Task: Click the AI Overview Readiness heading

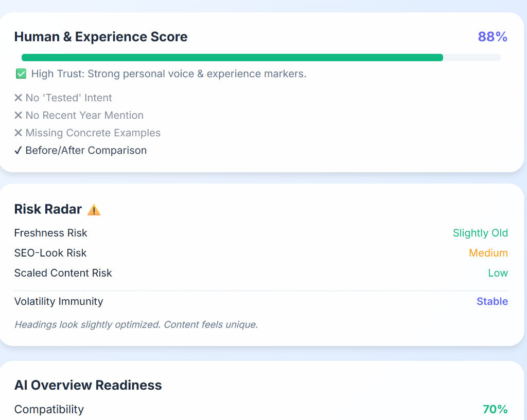Action: coord(88,385)
